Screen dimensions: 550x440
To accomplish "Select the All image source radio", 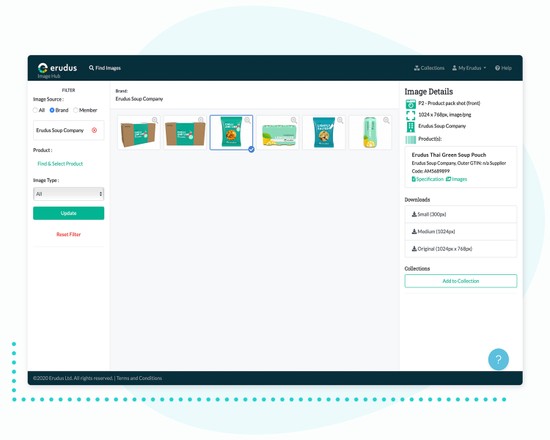I will coord(35,110).
